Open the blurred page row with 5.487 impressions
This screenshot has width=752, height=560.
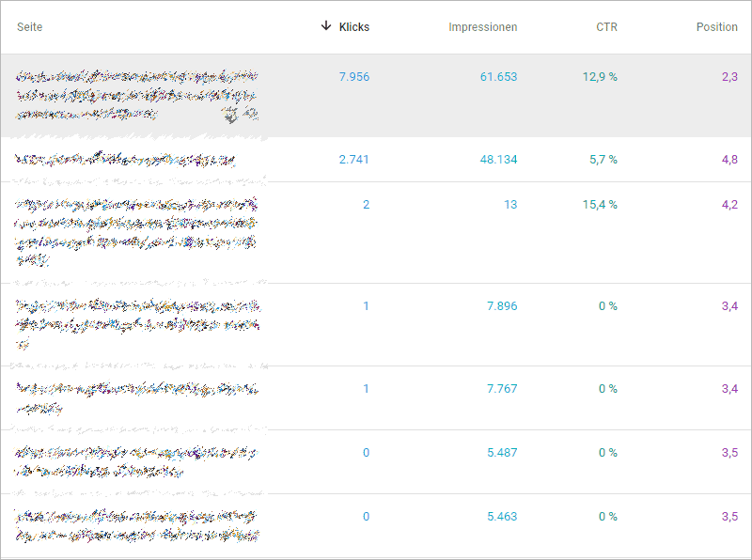[136, 461]
